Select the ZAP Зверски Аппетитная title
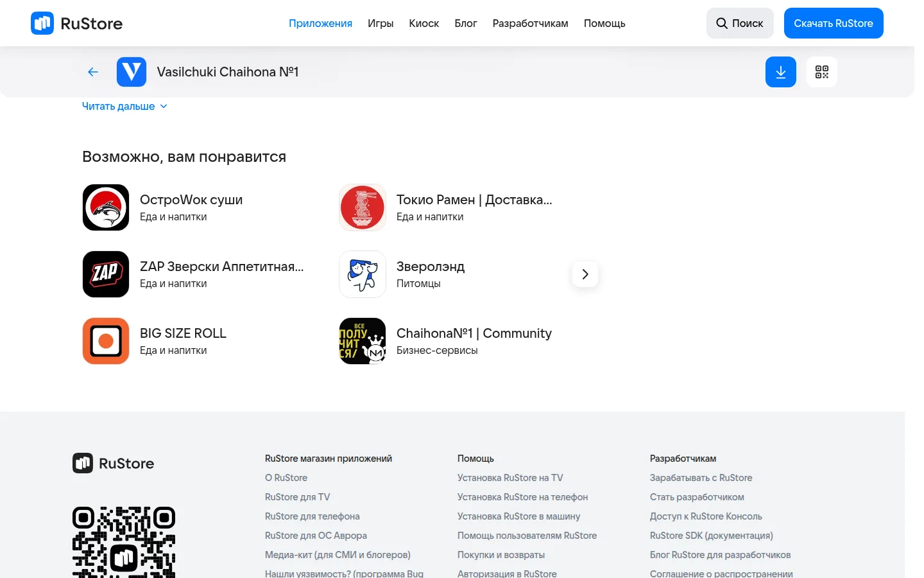This screenshot has height=578, width=924. click(x=222, y=267)
